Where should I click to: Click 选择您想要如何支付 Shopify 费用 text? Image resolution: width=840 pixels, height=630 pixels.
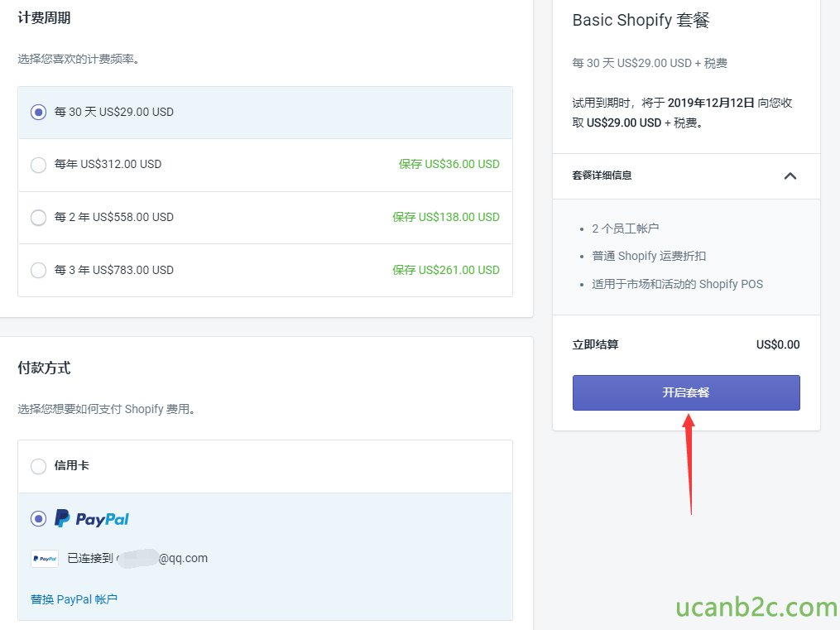coord(106,409)
